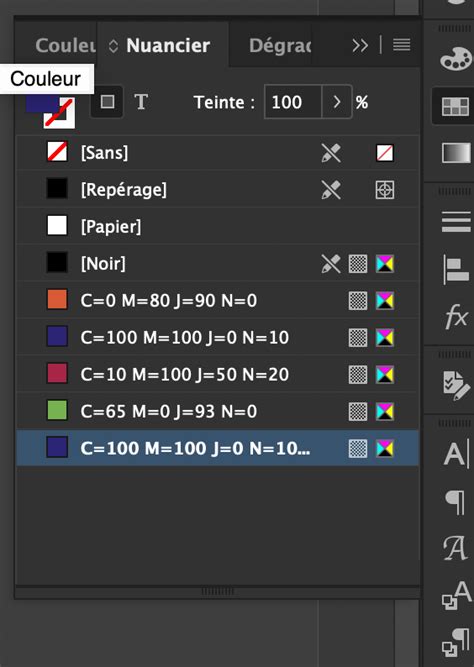The height and width of the screenshot is (667, 474).
Task: Select the [Repérage] swatch row
Action: point(217,190)
